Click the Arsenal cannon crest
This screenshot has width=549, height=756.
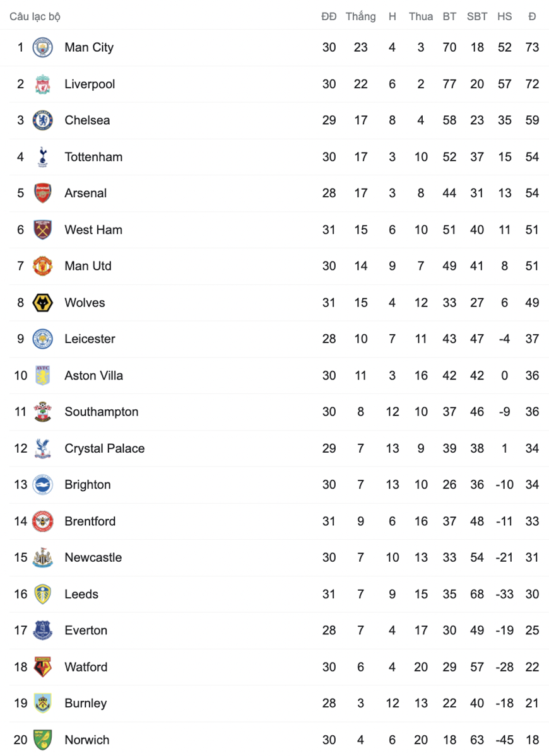tap(42, 193)
